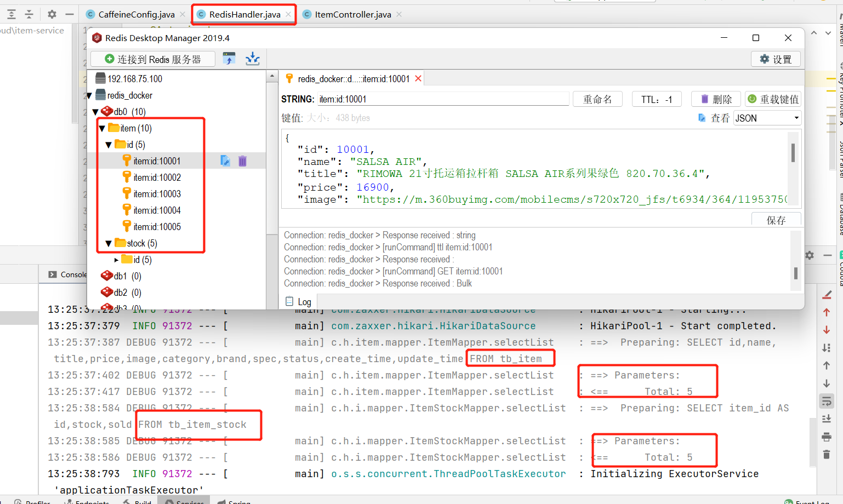
Task: Open the Console tab in IDE
Action: (x=68, y=274)
